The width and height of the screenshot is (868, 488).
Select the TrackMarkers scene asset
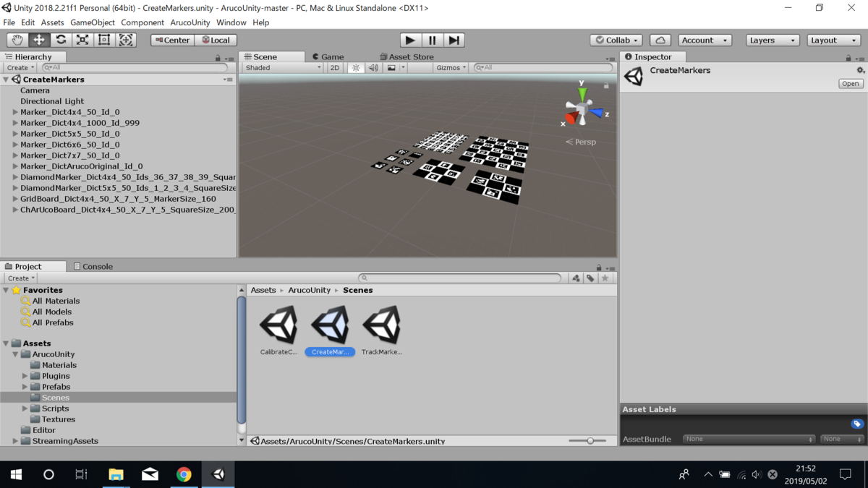click(x=381, y=323)
